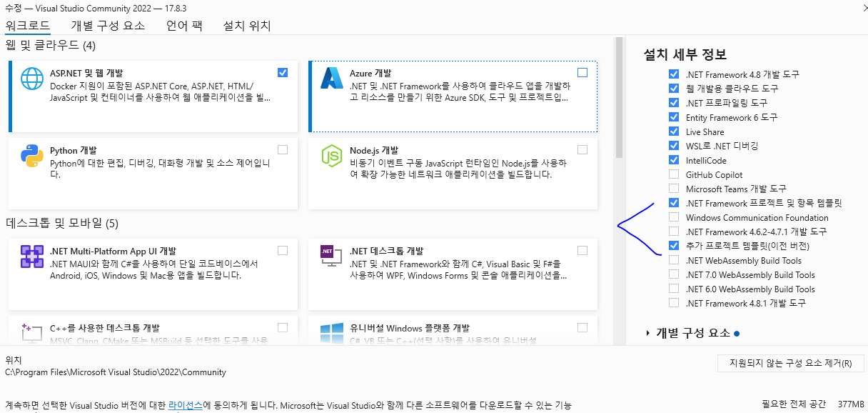Viewport: 868px width, 413px height.
Task: Open the 개별 구성 요소 tab
Action: (x=108, y=26)
